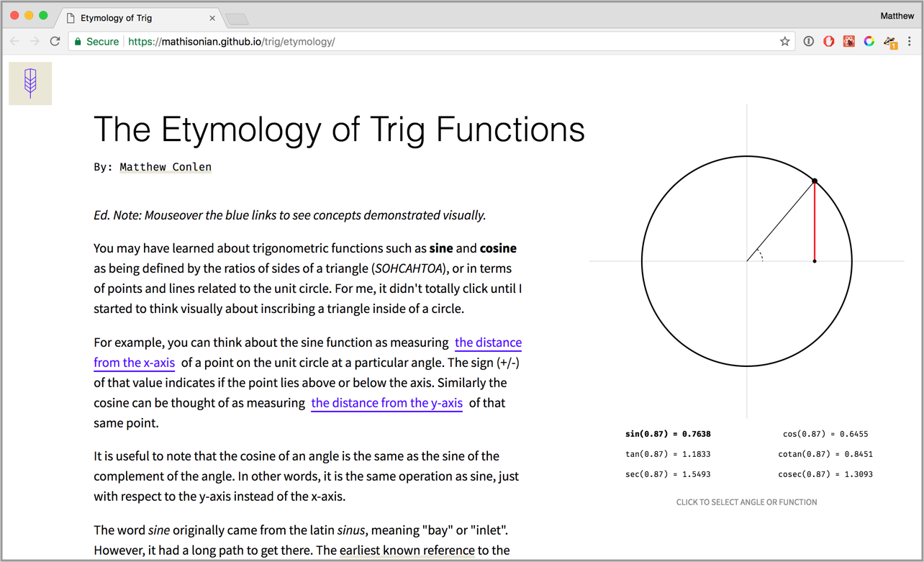
Task: Open the "Matthew Conlen" author link
Action: tap(165, 166)
